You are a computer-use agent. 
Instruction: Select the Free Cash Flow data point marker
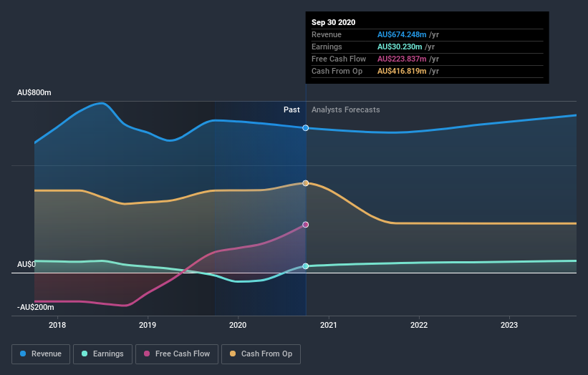tap(306, 225)
